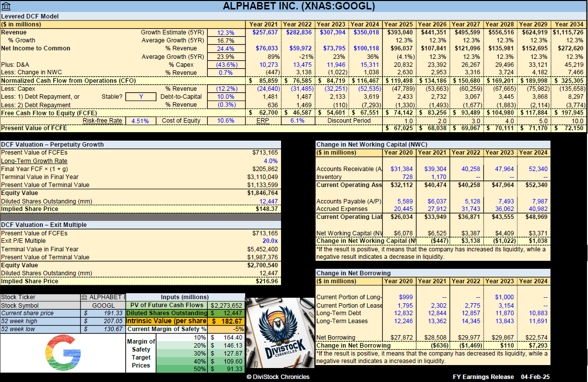The image size is (588, 382).
Task: Select the Growth Estimate (5YR) 12.3% input cell
Action: (226, 32)
